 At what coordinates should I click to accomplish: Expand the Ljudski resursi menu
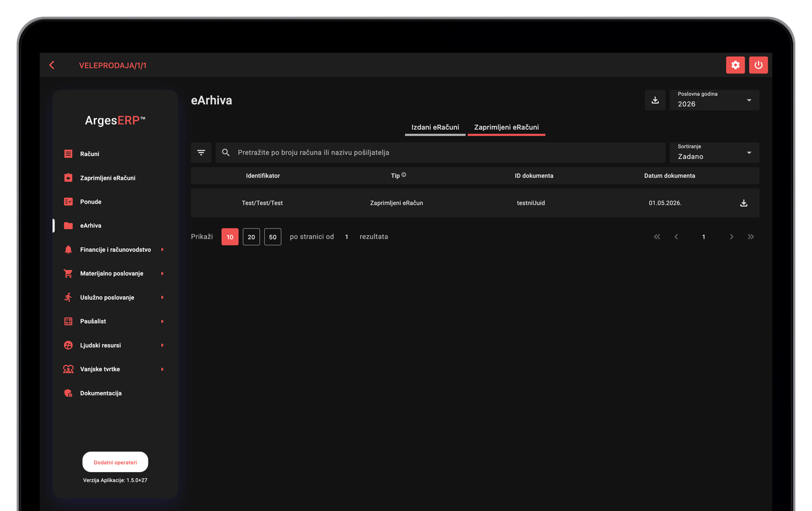(115, 345)
